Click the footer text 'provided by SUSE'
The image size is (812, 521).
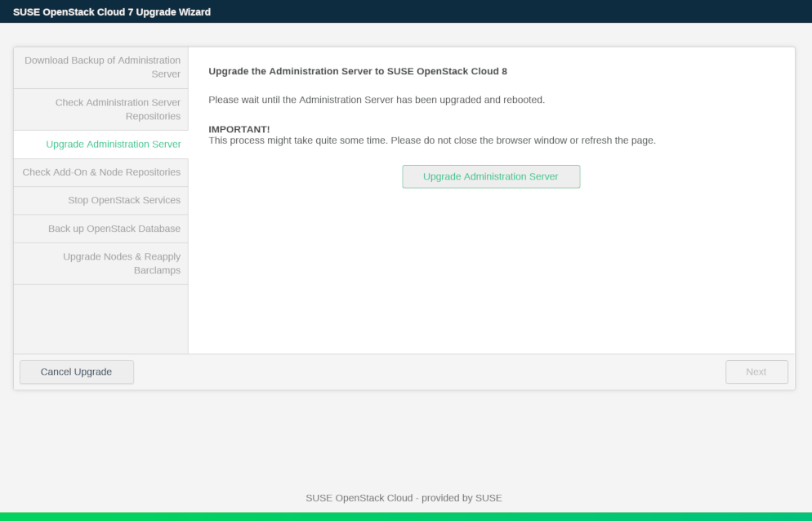click(462, 497)
